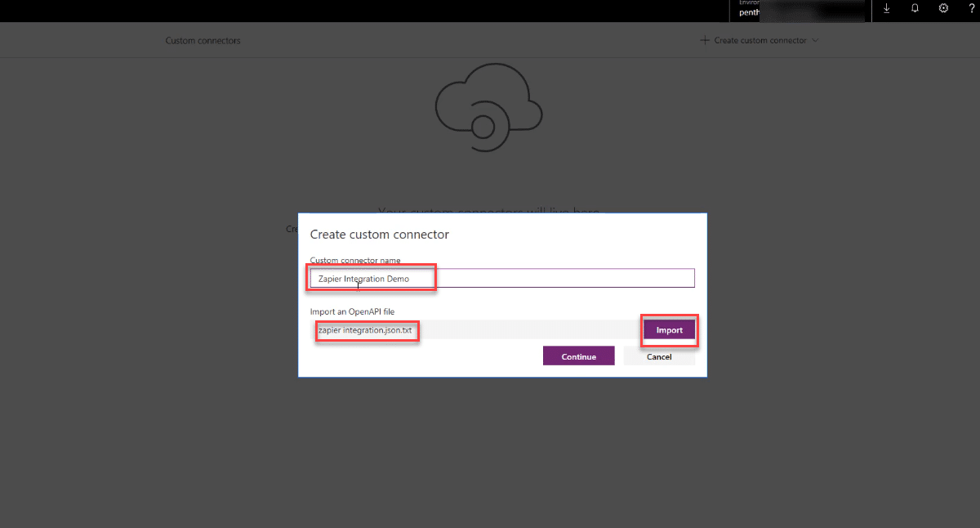Image resolution: width=980 pixels, height=528 pixels.
Task: Click the Custom connectors page title
Action: 203,41
